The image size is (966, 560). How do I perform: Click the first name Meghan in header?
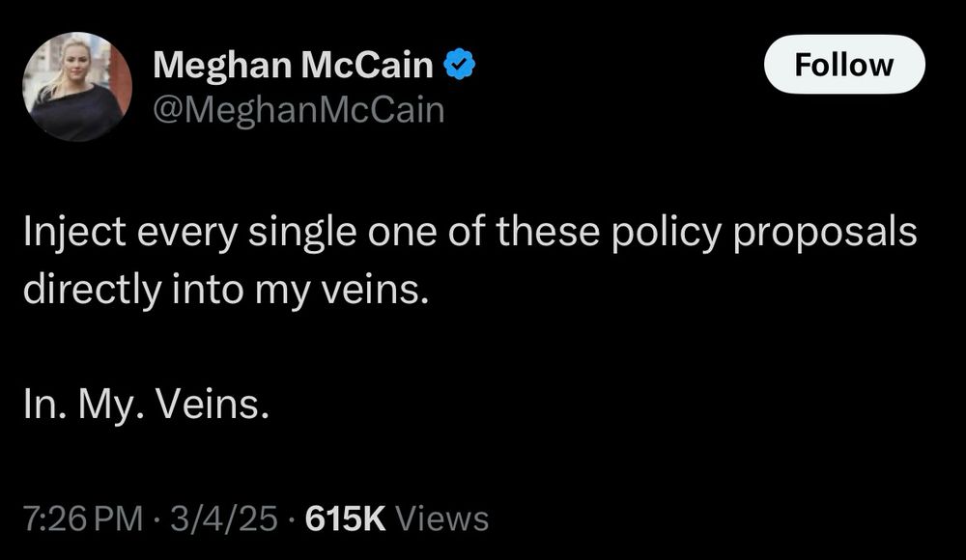[x=222, y=66]
